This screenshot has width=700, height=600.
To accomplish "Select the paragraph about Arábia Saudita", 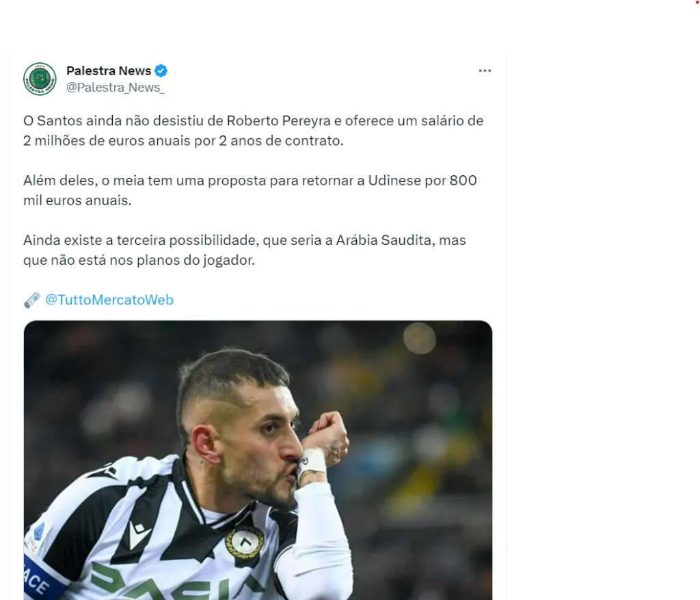I will pyautogui.click(x=245, y=250).
